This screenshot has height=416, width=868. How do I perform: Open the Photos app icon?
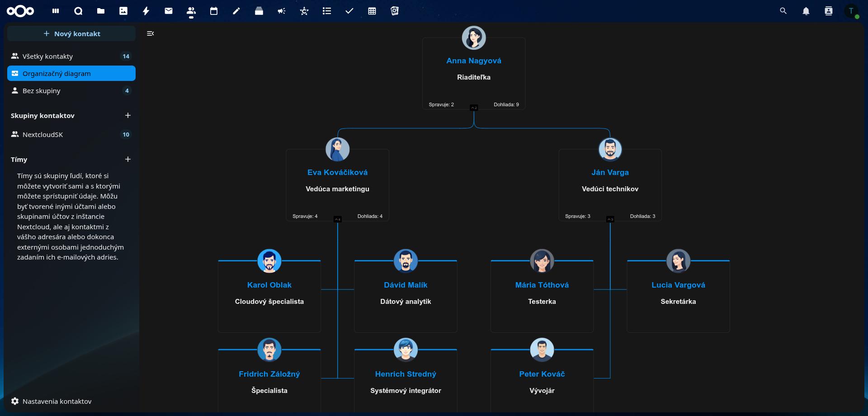click(x=123, y=11)
